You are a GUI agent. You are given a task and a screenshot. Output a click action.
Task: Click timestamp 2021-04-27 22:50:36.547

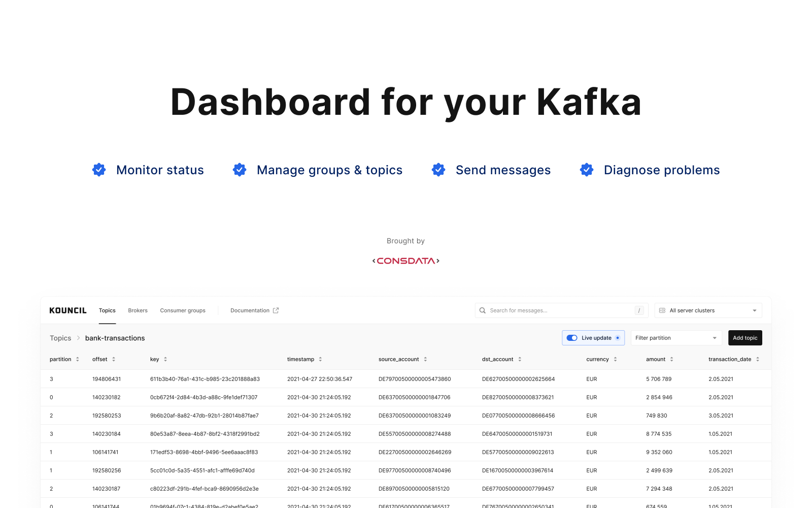320,379
